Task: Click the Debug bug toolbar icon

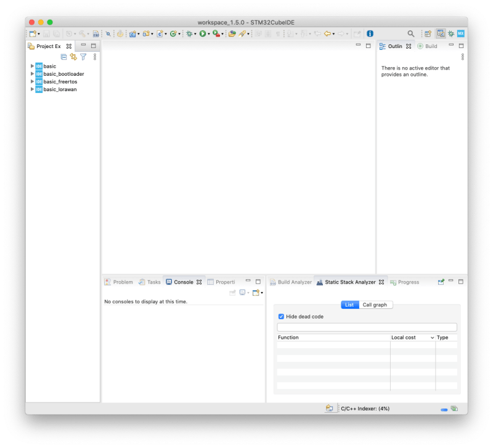Action: click(x=189, y=34)
